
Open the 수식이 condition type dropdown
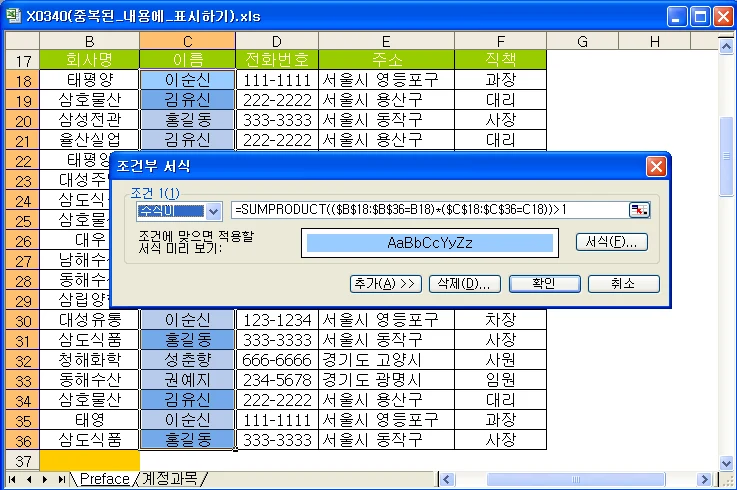(213, 212)
